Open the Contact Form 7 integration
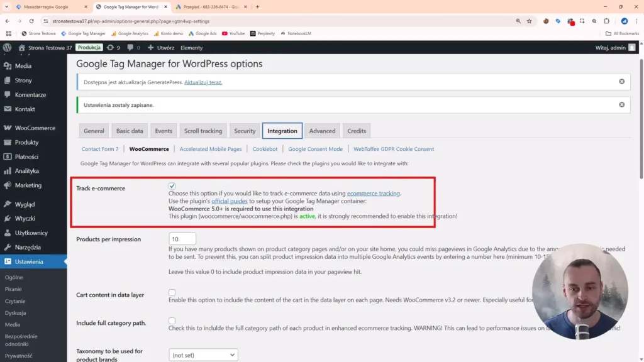Viewport: 644px width, 362px height. 100,149
